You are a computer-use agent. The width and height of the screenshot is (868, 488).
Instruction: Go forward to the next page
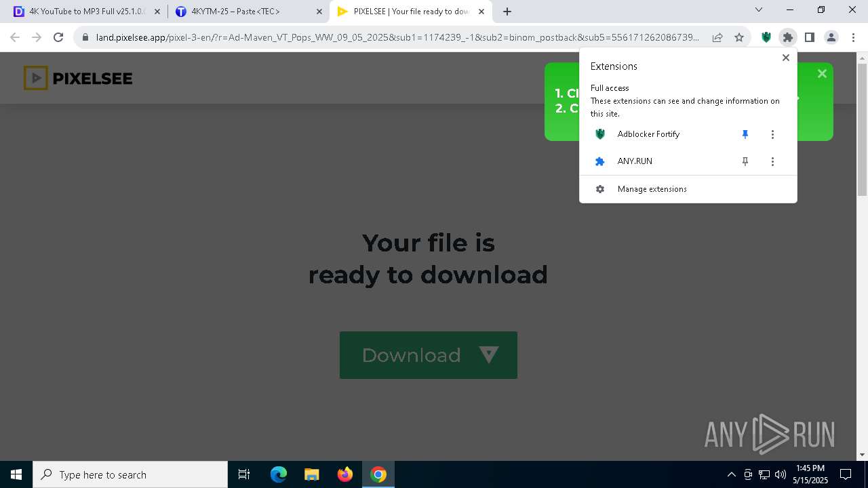coord(37,37)
